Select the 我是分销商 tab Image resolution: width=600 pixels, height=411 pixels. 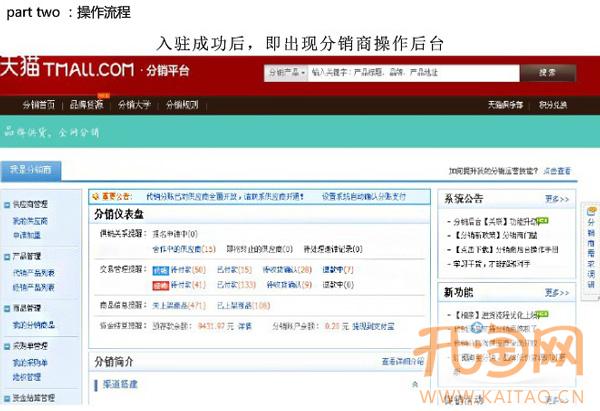(31, 170)
